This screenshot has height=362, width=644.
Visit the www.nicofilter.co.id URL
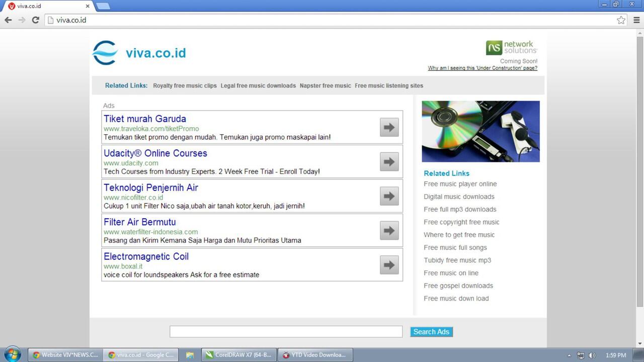(x=133, y=198)
